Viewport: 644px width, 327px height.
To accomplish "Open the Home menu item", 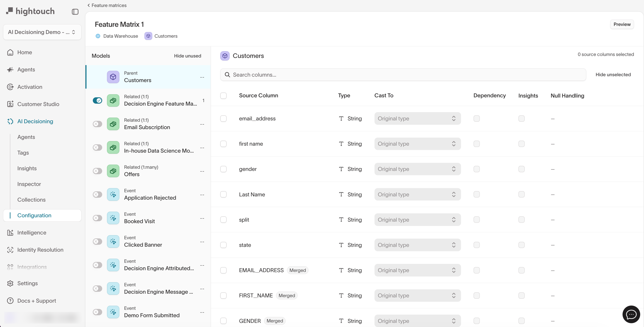I will point(42,52).
